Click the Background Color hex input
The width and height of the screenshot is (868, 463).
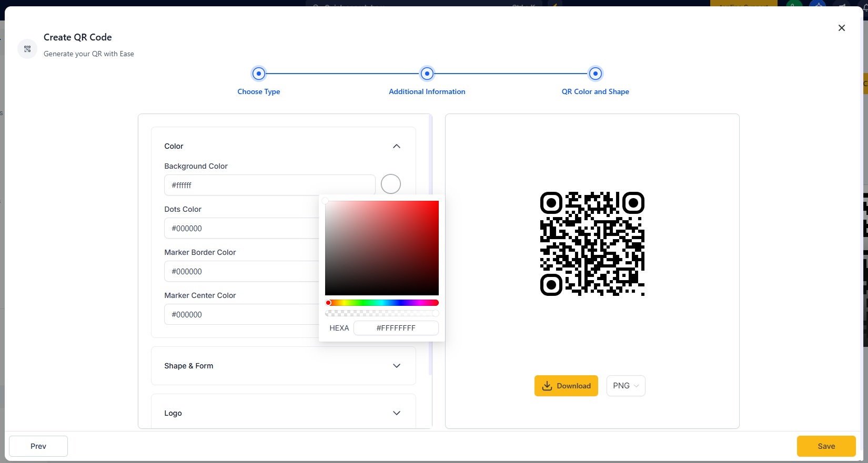[270, 185]
